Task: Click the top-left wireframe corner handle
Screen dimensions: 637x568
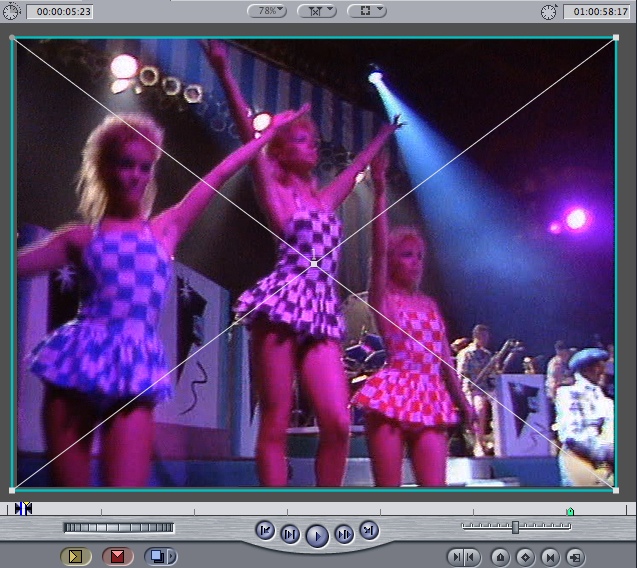Action: (12, 38)
